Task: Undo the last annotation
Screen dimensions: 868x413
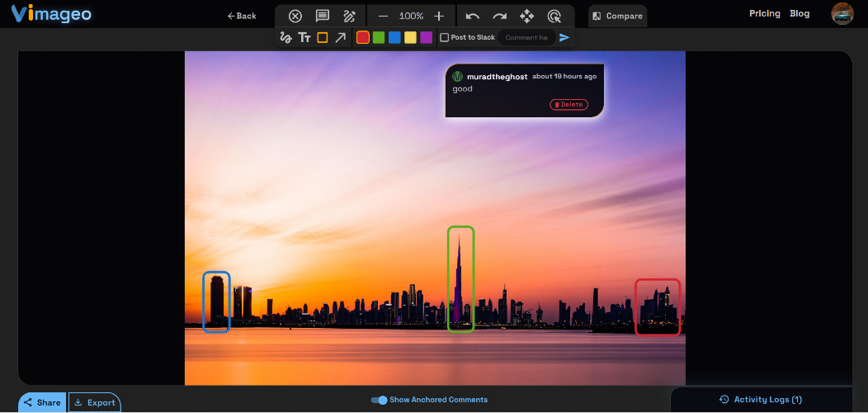Action: tap(472, 16)
